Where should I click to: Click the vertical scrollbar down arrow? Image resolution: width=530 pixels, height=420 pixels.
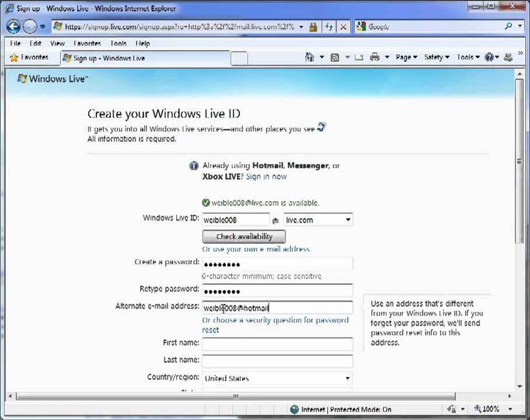coord(519,386)
